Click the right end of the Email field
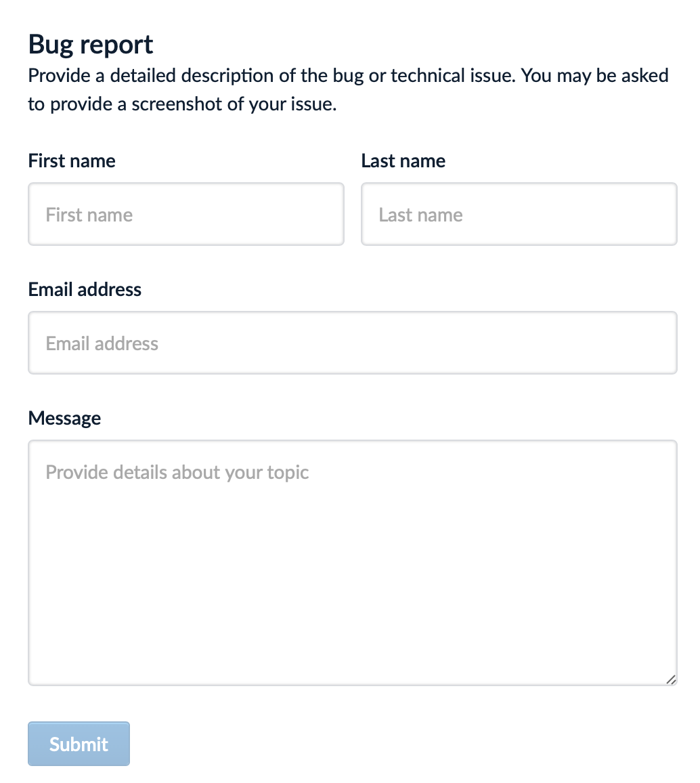This screenshot has width=700, height=783. pyautogui.click(x=650, y=343)
